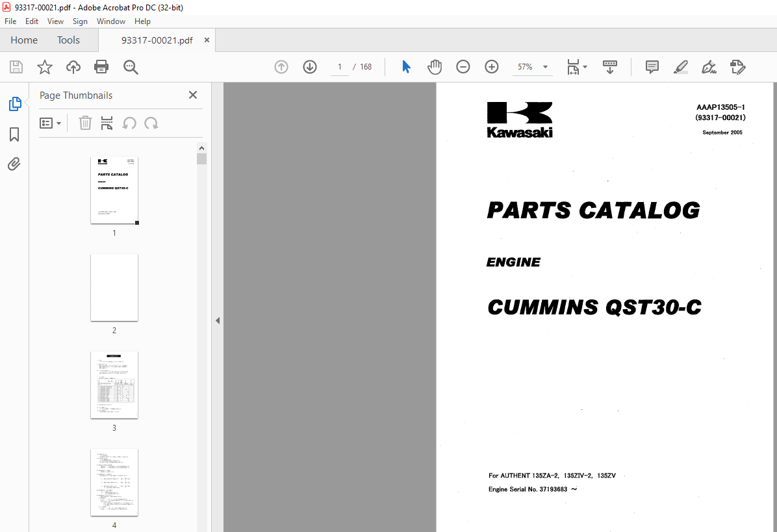The width and height of the screenshot is (777, 532).
Task: Open the Find text search tool
Action: [x=131, y=67]
